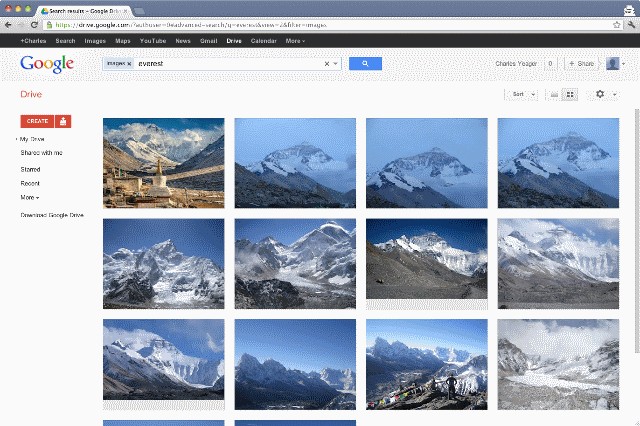Open Gmail in the top bar

tap(209, 41)
